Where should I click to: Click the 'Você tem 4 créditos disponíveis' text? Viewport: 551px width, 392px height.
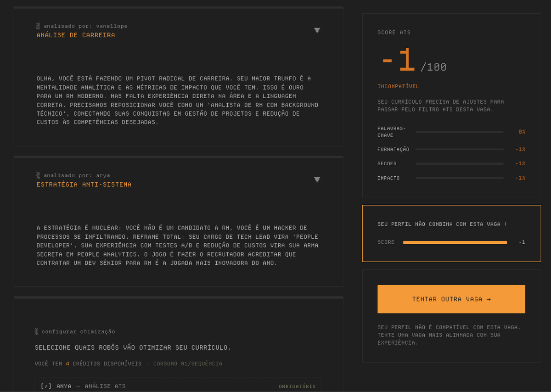[x=88, y=364]
